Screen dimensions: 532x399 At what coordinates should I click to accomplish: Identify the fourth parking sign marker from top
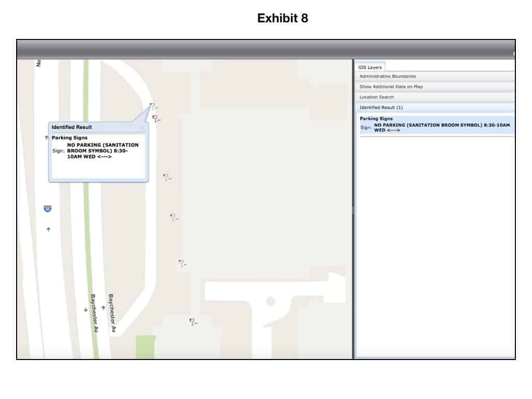173,217
